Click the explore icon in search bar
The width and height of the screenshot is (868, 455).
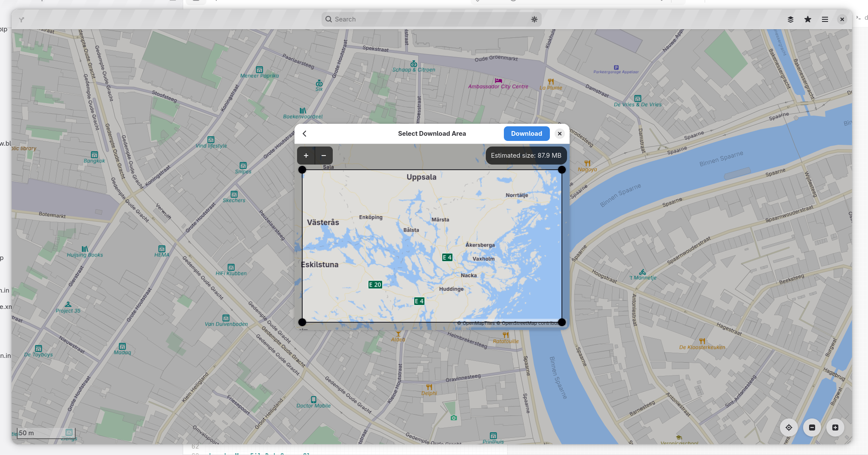click(x=534, y=19)
